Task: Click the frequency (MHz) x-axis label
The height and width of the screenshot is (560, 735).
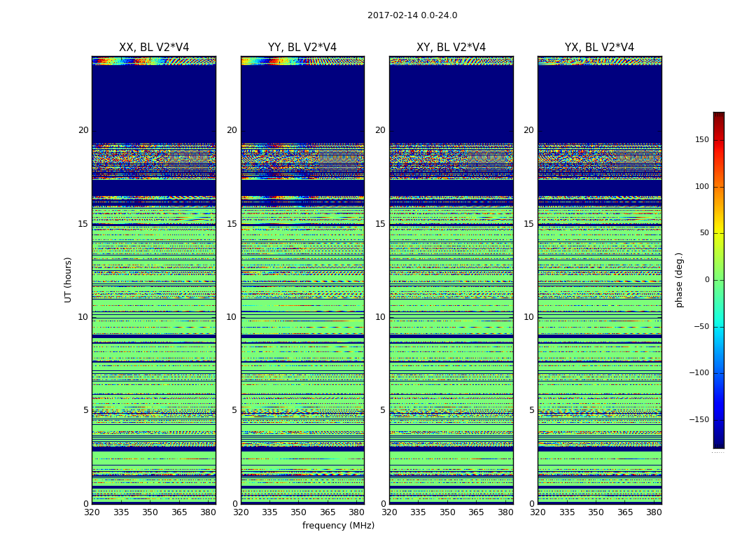Action: pyautogui.click(x=338, y=526)
